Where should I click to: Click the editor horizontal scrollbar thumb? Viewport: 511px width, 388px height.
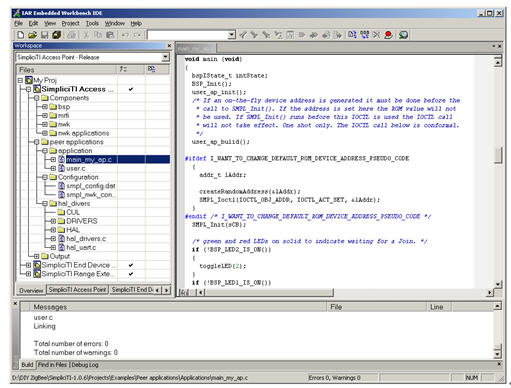coord(269,293)
